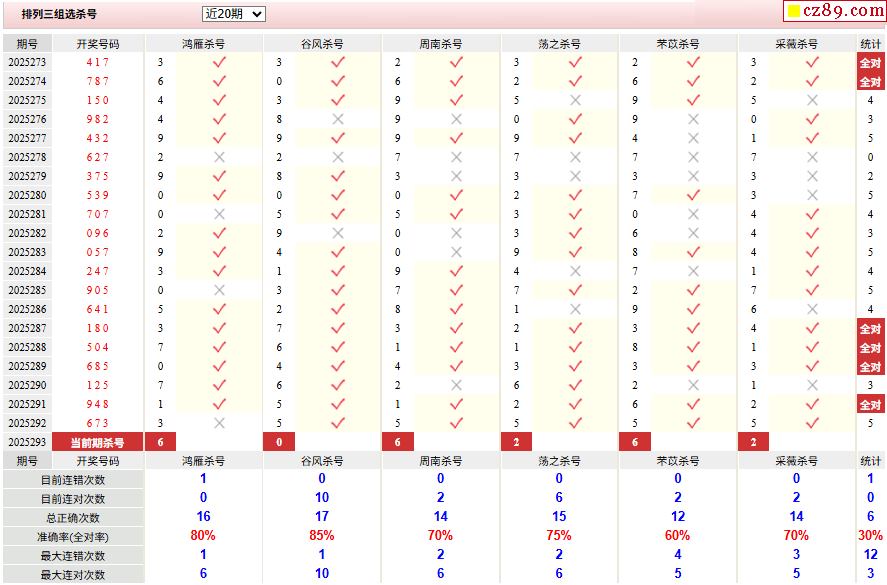Click the gray cross for 谷风杀号 in row 2025276
The image size is (887, 585).
[x=338, y=119]
